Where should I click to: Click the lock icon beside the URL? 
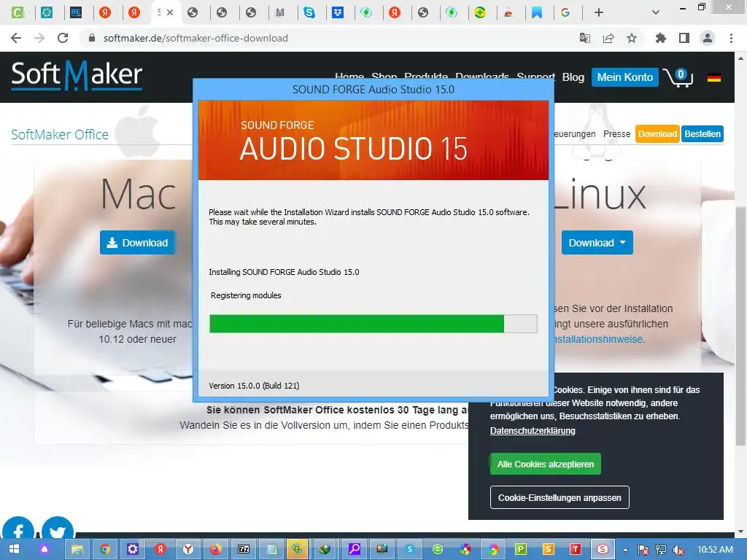click(92, 38)
